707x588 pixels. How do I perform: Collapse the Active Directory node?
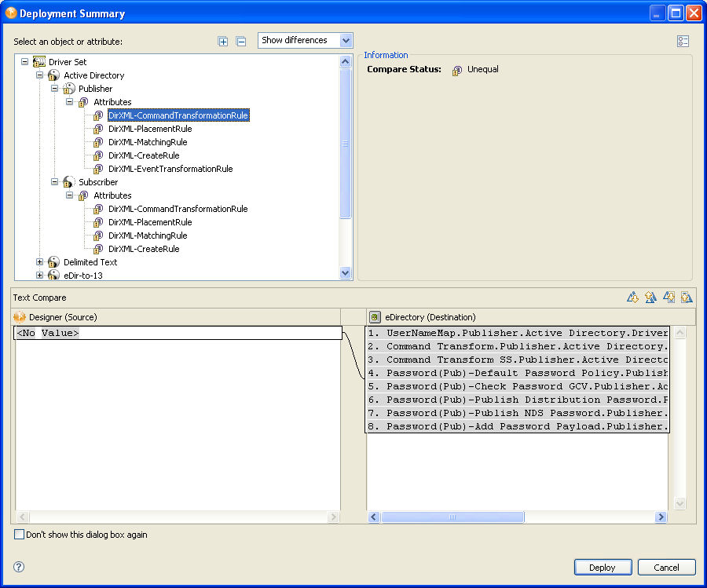40,75
